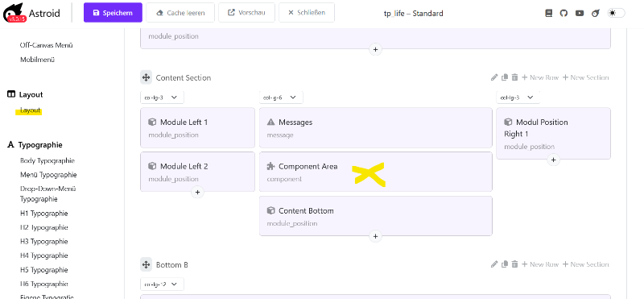Click the Cache leeren button

click(x=180, y=13)
